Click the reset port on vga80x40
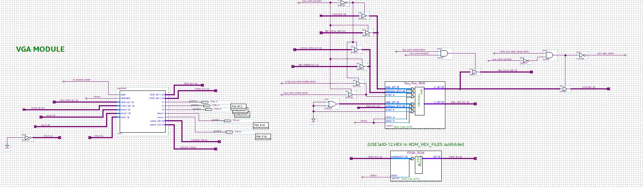Image resolution: width=644 pixels, height=188 pixels. 123,95
